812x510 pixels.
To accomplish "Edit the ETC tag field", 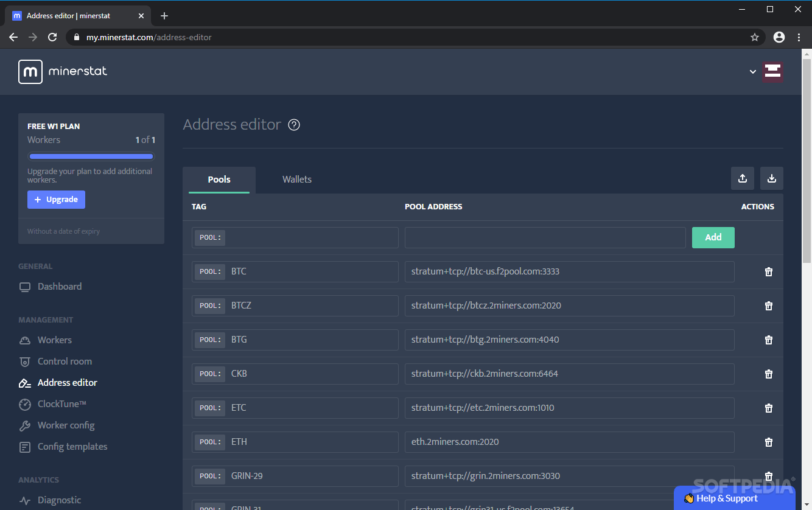I will [295, 408].
